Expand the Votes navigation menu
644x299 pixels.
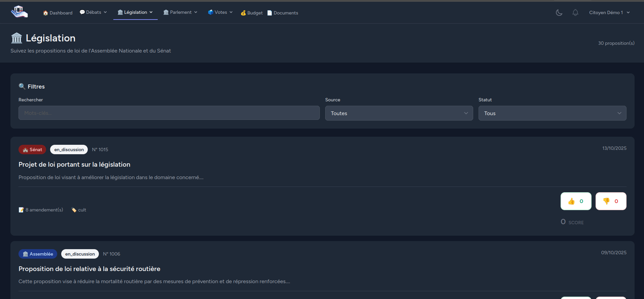[x=220, y=12]
